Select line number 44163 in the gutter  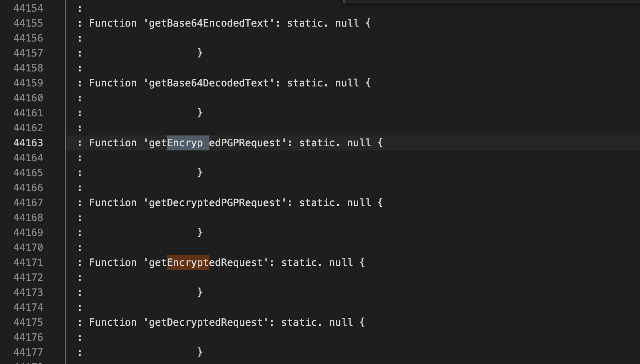click(x=28, y=143)
